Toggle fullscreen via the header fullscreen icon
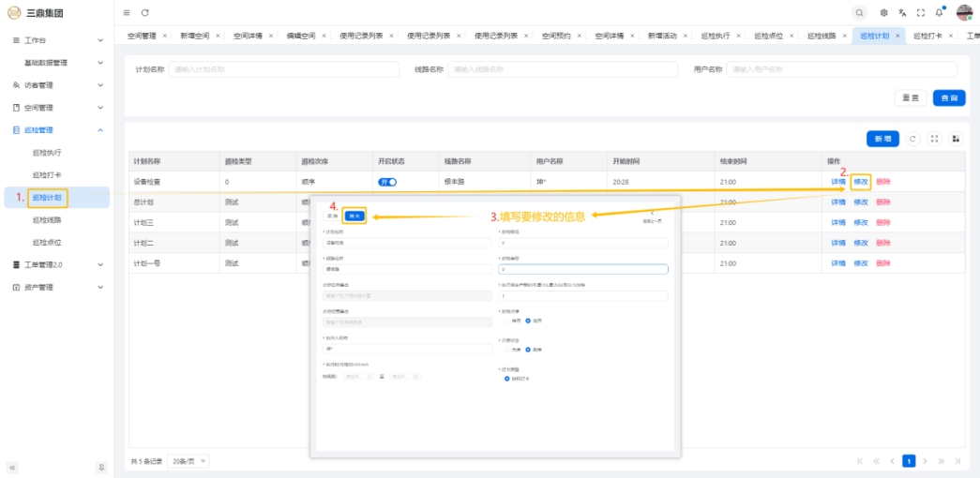This screenshot has width=980, height=478. point(920,12)
